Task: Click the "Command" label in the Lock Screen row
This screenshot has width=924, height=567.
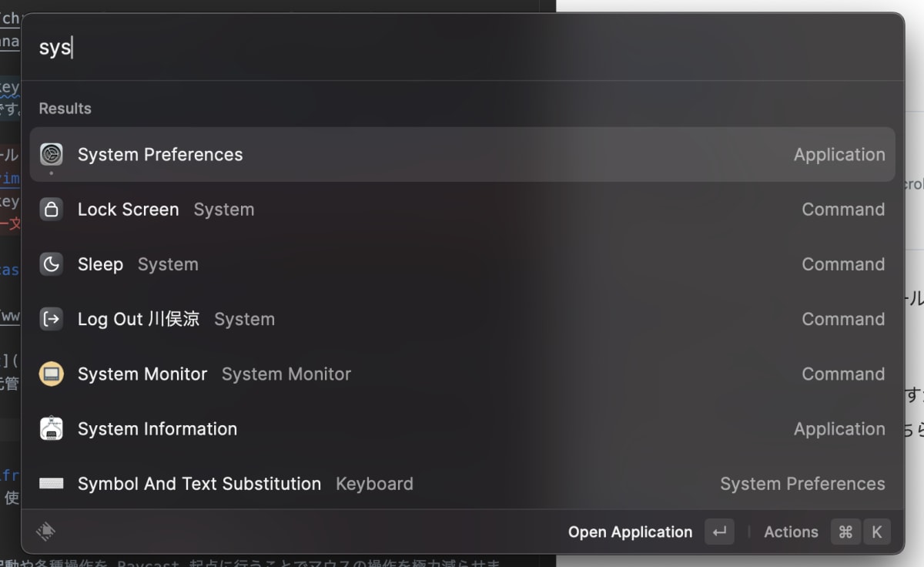Action: point(843,210)
